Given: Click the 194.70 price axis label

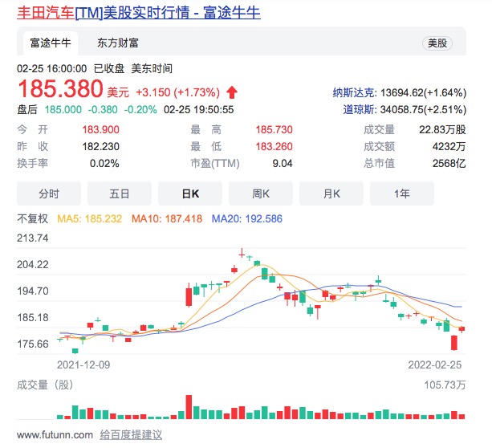Looking at the screenshot, I should 33,291.
